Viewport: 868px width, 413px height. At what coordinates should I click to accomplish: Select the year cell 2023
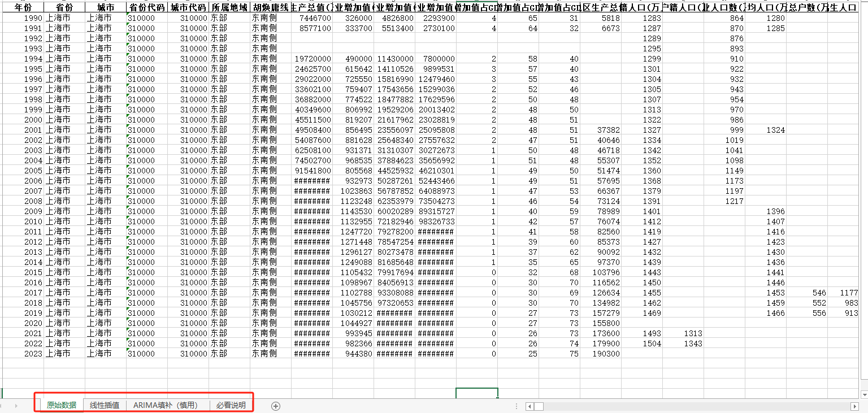coord(23,354)
